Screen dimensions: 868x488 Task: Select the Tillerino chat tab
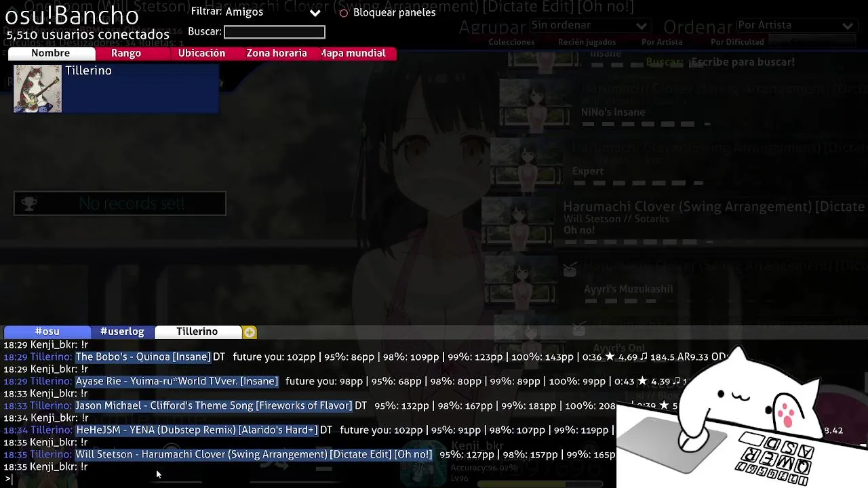(197, 331)
